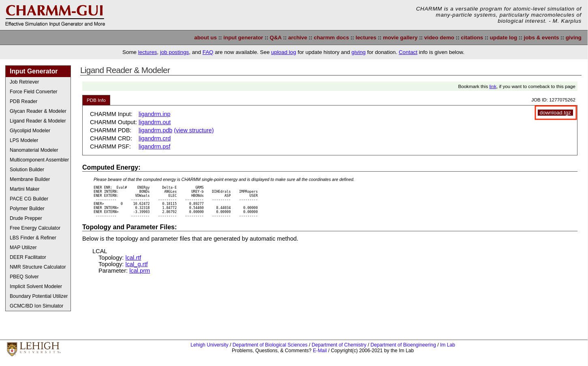Open Boundary Potential Utilizer in sidebar
588x366 pixels.
[x=38, y=296]
